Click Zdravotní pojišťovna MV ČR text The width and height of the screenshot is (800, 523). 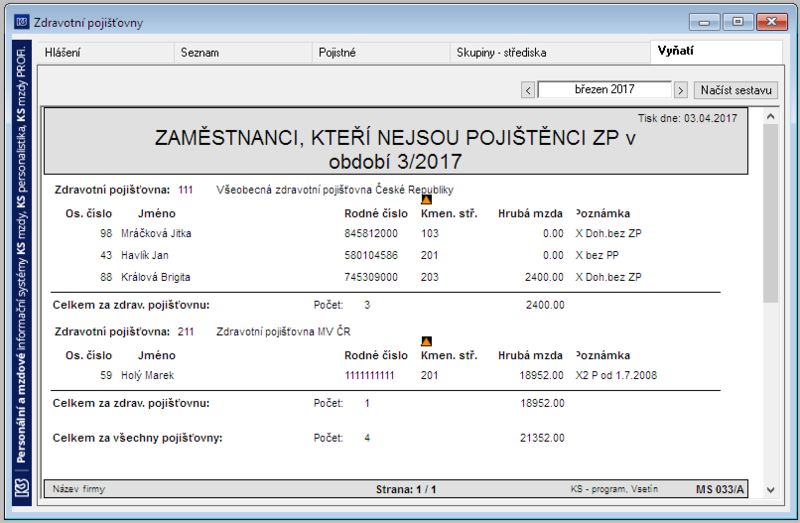pyautogui.click(x=283, y=332)
